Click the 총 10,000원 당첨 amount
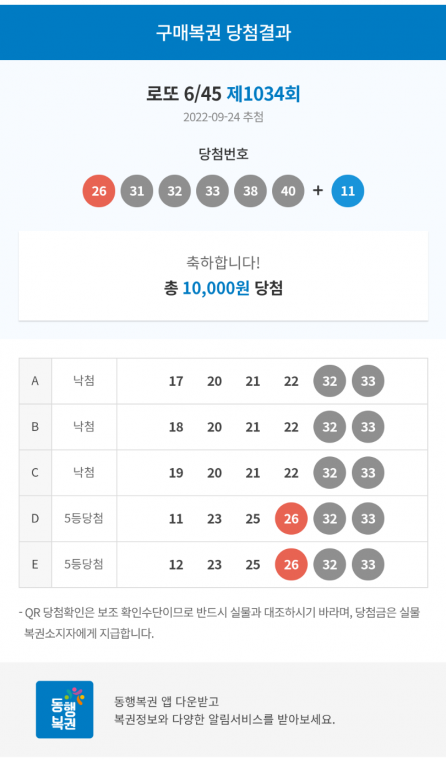 coord(223,288)
